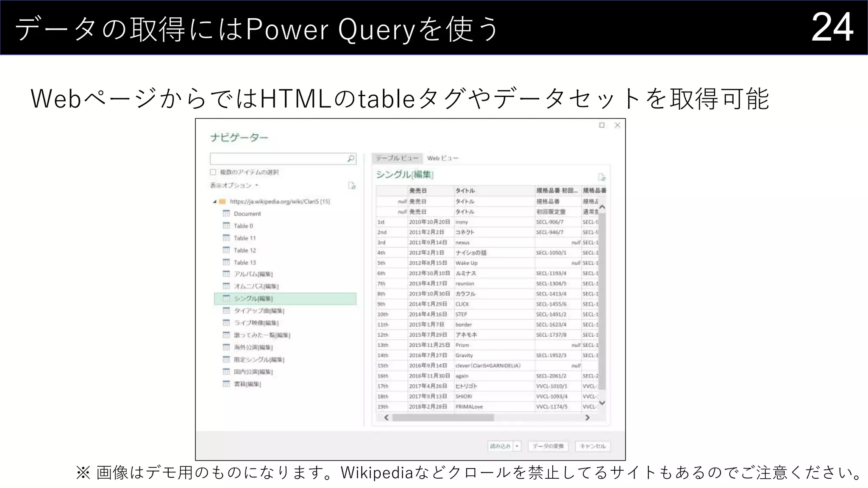Image resolution: width=868 pixels, height=488 pixels.
Task: Click the 書籍[編集] table icon
Action: [x=226, y=384]
